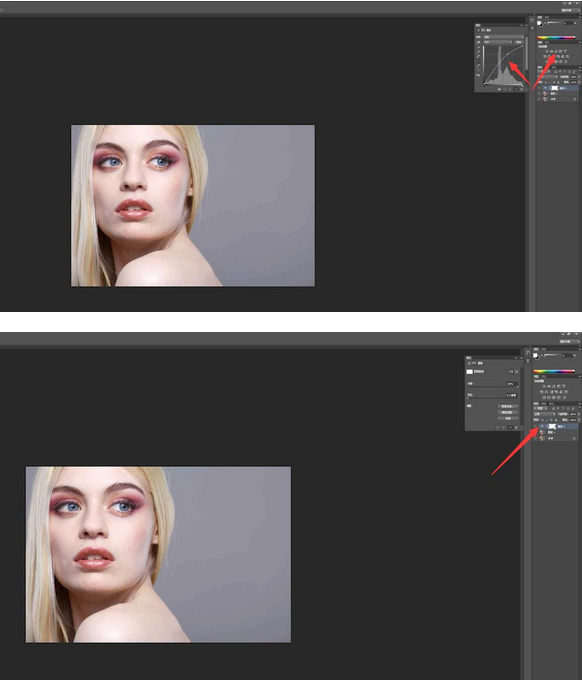Click the reset adjustment icon in the Curves panel
This screenshot has width=582, height=680.
[510, 89]
